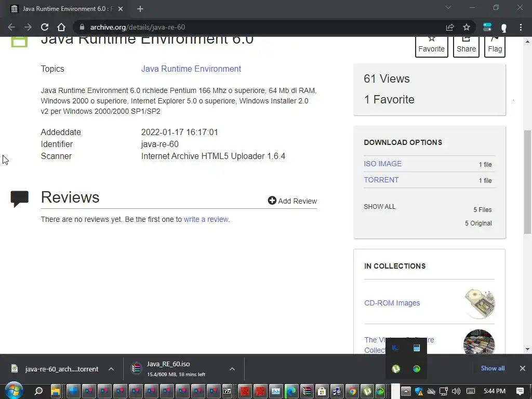Open the browser home page icon
Viewport: 532px width, 399px height.
click(61, 27)
